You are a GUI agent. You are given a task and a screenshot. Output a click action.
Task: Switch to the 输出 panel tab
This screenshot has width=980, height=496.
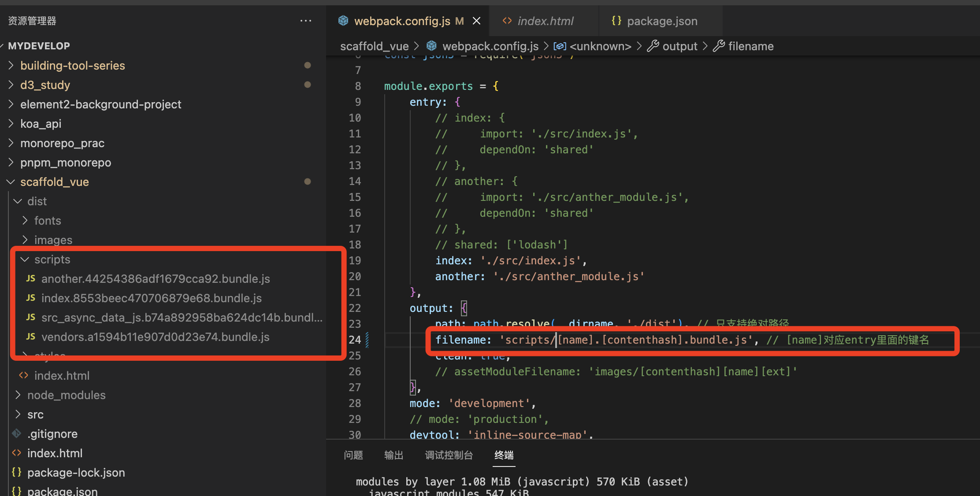pyautogui.click(x=393, y=455)
